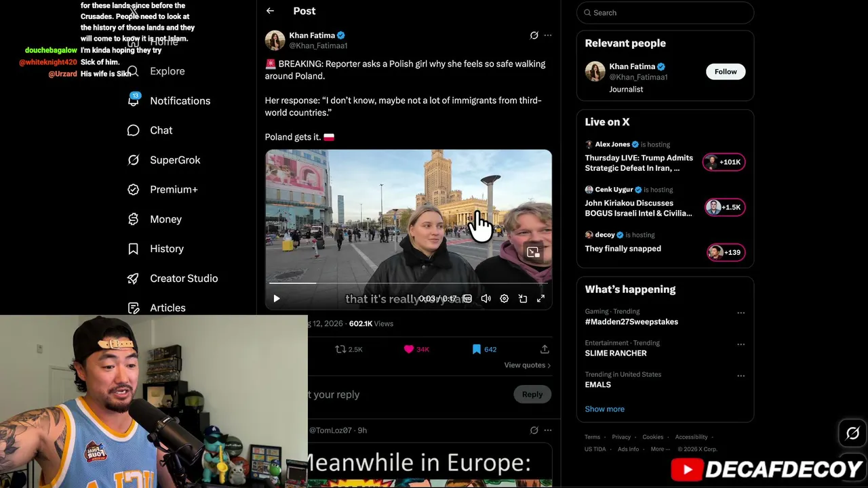Play the video in the post

tap(277, 298)
